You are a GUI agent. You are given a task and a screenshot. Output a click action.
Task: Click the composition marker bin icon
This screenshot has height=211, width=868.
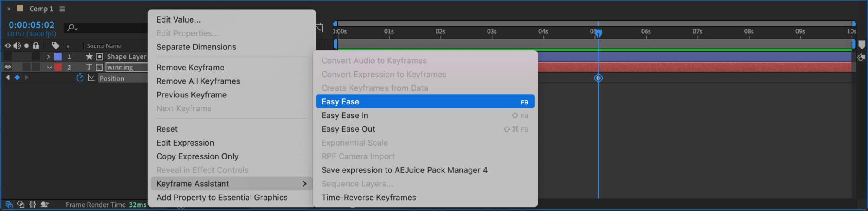click(x=862, y=45)
